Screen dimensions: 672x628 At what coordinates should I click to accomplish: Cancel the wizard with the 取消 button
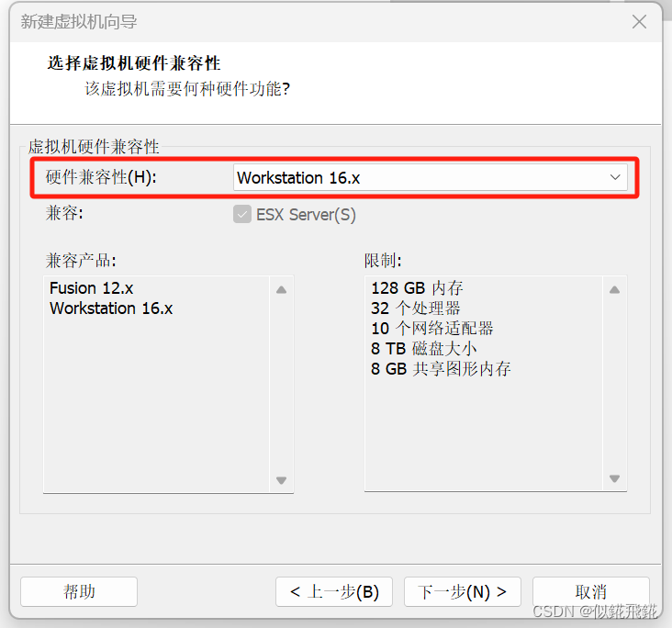click(x=591, y=591)
